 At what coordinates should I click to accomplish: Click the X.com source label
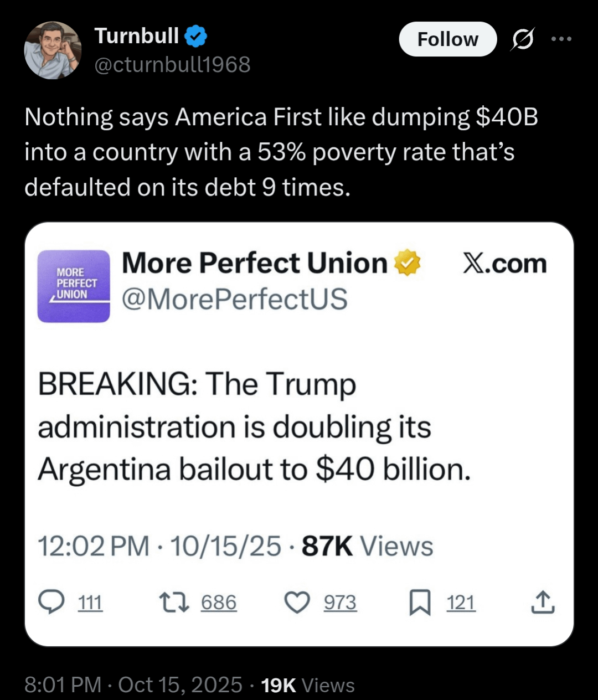pos(504,264)
